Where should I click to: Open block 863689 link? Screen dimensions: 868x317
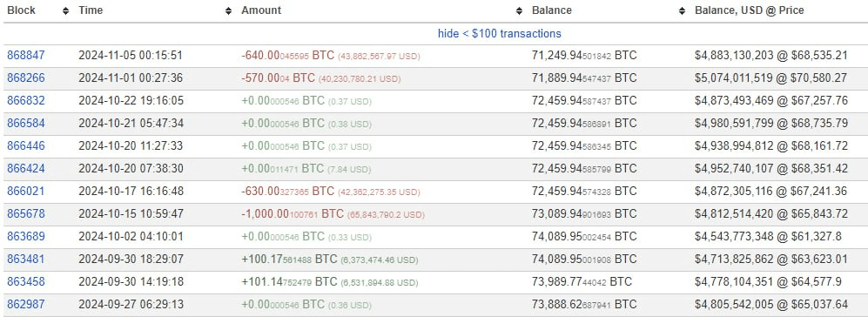click(x=26, y=237)
